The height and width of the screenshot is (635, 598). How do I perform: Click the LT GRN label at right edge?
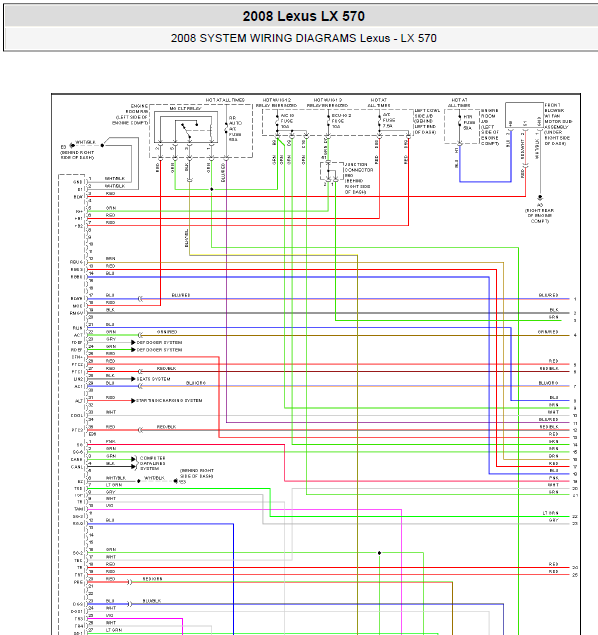(x=551, y=513)
